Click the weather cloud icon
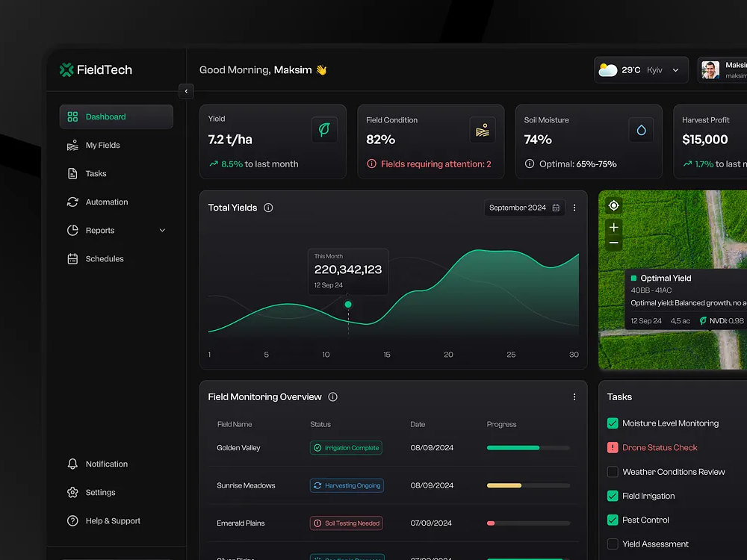The height and width of the screenshot is (560, 747). (x=608, y=70)
